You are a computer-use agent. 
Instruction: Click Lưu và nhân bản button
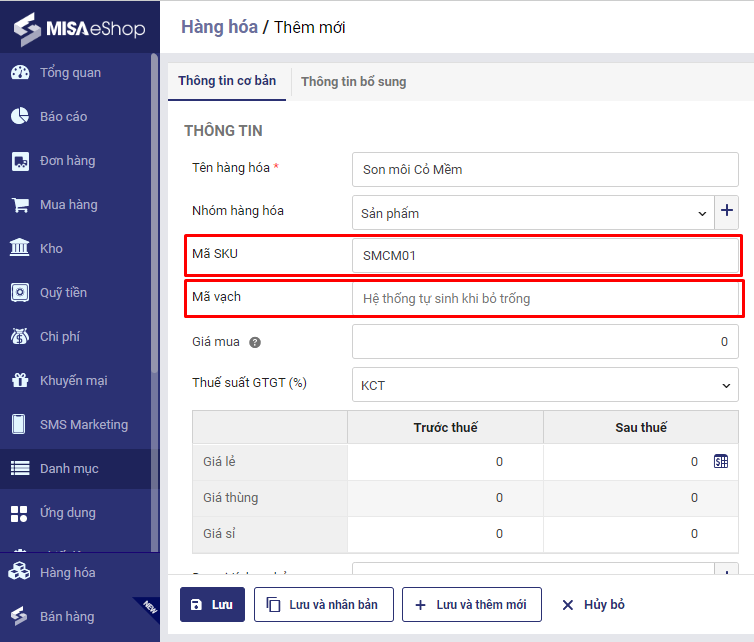pos(324,604)
